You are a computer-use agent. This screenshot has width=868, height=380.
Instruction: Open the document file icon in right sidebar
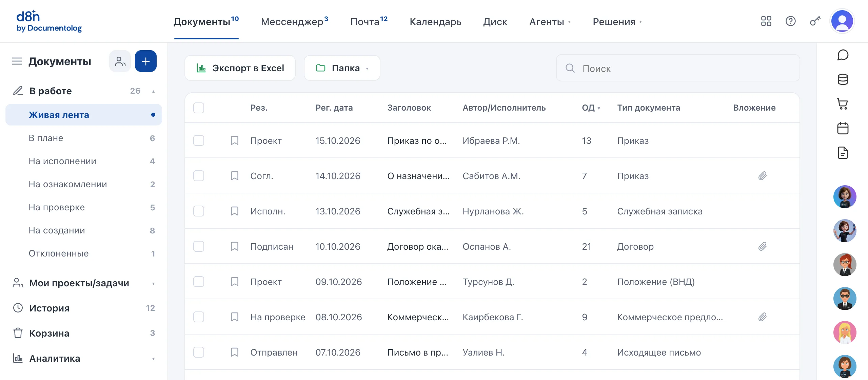(x=843, y=153)
